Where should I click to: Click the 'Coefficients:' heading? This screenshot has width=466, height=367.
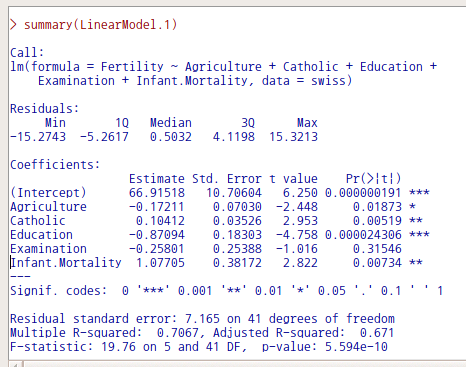[x=55, y=165]
